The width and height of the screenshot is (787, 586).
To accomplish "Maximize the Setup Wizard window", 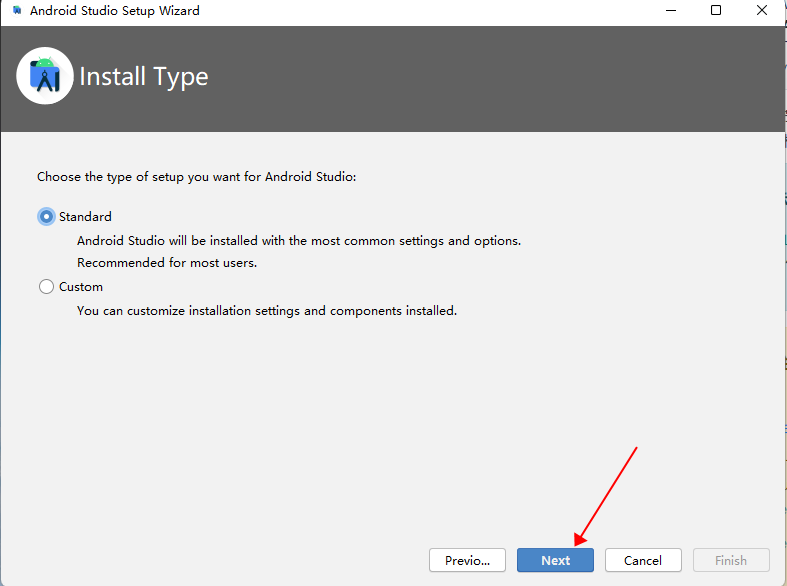I will click(x=716, y=10).
